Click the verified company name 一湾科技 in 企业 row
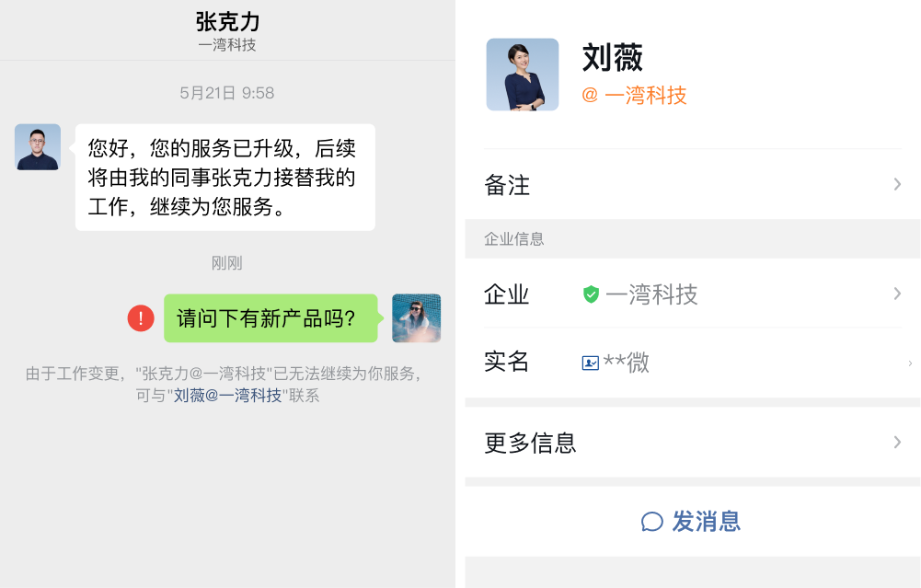 pos(651,294)
